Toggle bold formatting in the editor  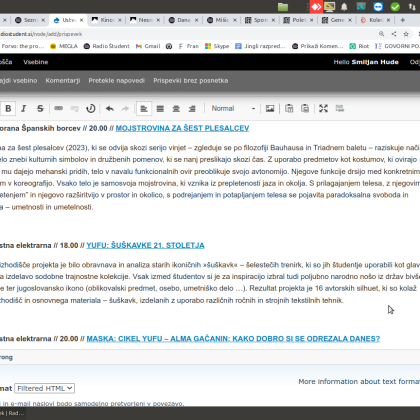click(x=8, y=108)
